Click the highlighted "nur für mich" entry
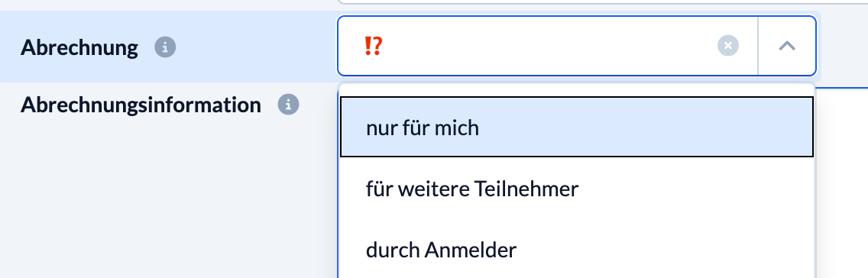 [576, 128]
